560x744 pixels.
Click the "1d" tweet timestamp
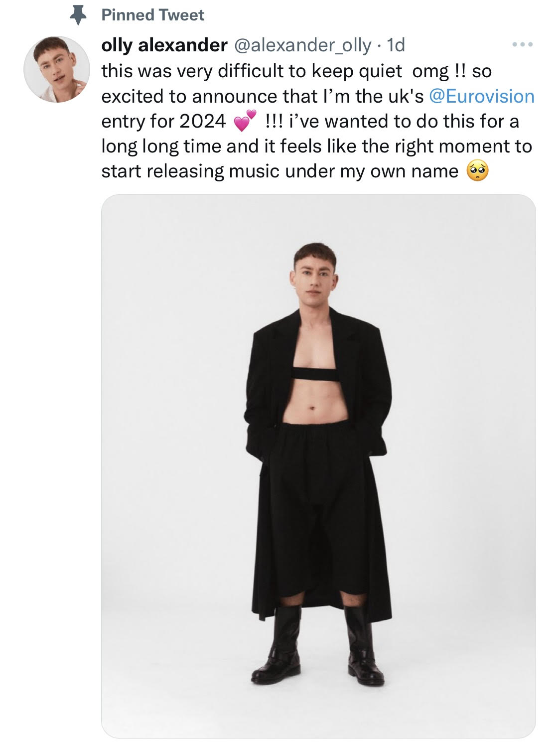(x=396, y=45)
